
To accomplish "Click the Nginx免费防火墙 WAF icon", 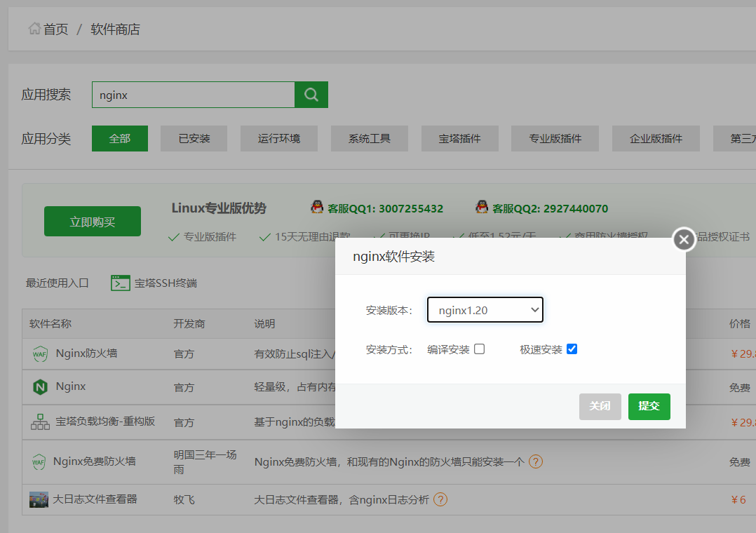I will 39,462.
